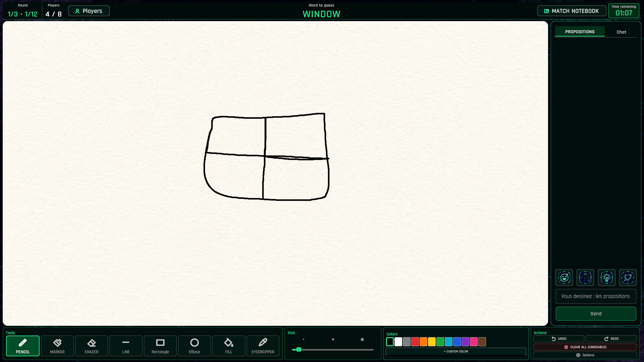Click the Send button
Viewport: 644px width, 362px height.
pos(596,314)
